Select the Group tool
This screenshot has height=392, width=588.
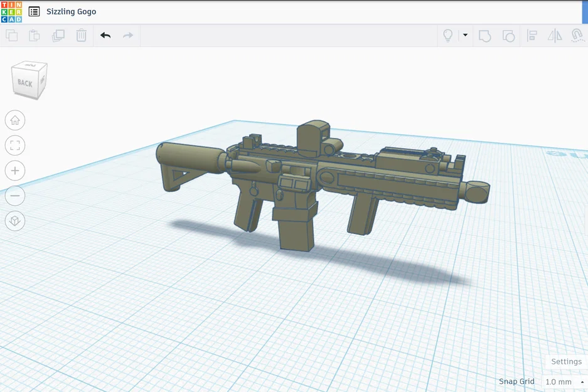coord(484,36)
